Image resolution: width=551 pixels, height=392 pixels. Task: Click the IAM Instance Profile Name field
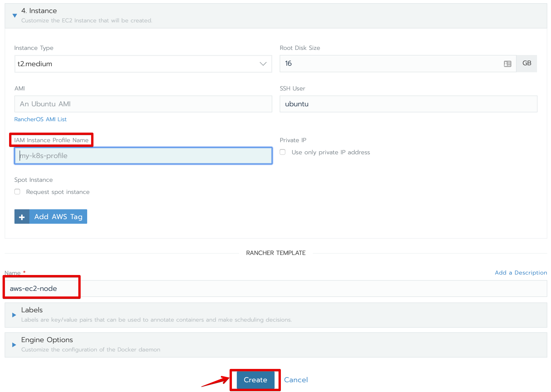[x=143, y=156]
